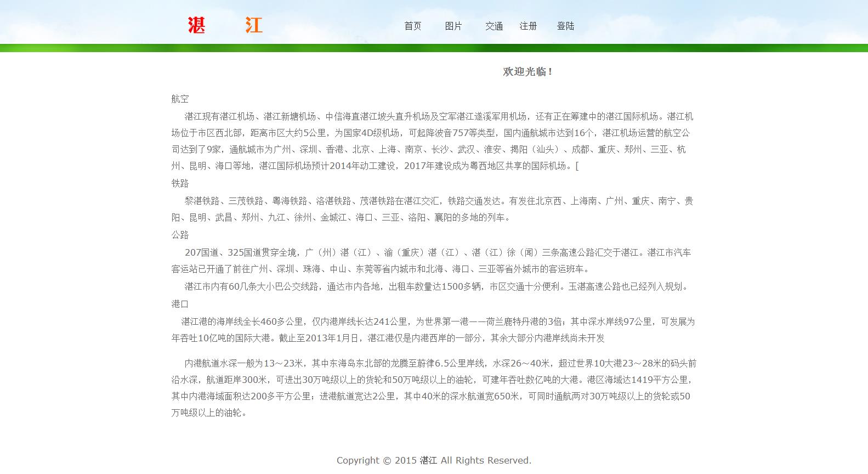Click the green divider bar below header
Image resolution: width=868 pixels, height=474 pixels.
click(434, 48)
